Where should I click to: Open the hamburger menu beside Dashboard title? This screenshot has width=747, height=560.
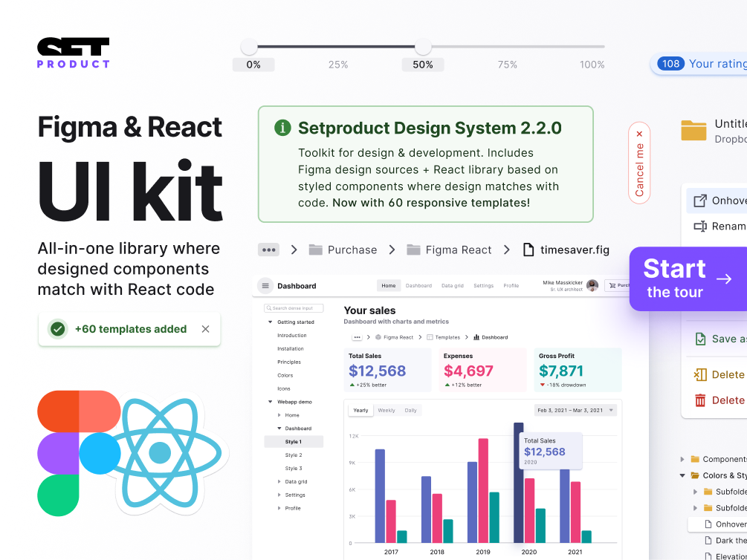pos(265,286)
